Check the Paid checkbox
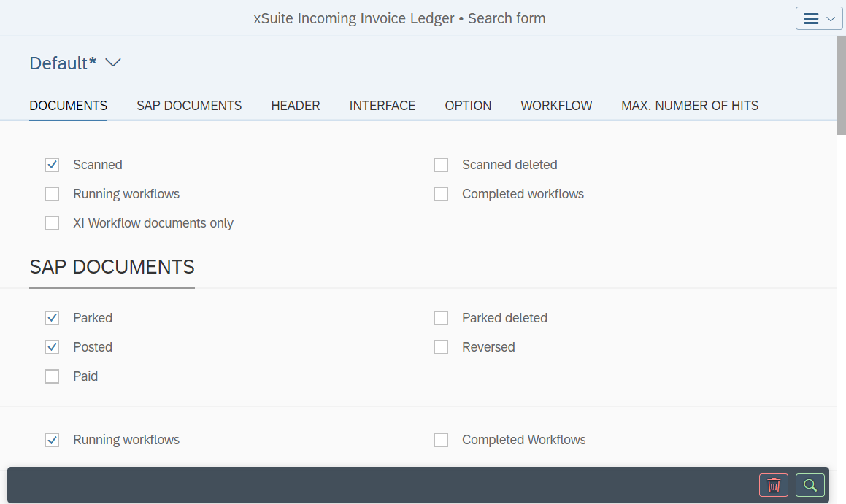The width and height of the screenshot is (846, 504). tap(52, 376)
